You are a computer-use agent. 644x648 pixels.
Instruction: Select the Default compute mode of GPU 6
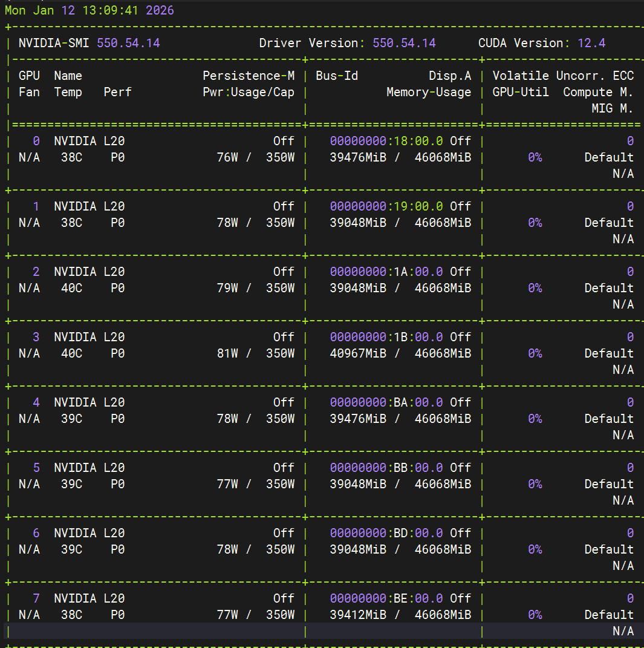click(609, 549)
